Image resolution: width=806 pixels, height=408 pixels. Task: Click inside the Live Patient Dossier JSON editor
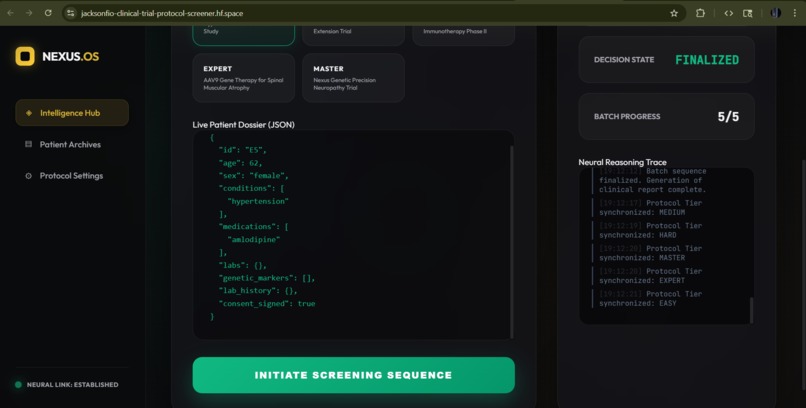[352, 235]
